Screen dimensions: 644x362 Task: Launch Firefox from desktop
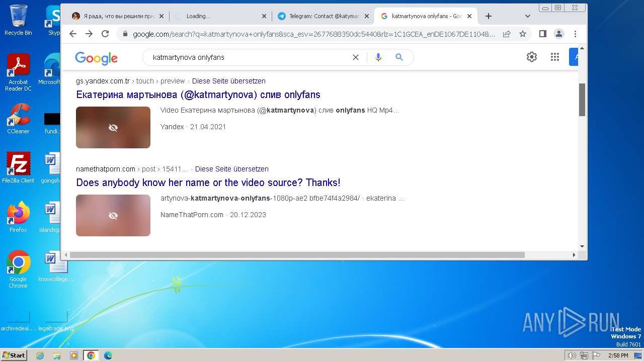coord(18,217)
